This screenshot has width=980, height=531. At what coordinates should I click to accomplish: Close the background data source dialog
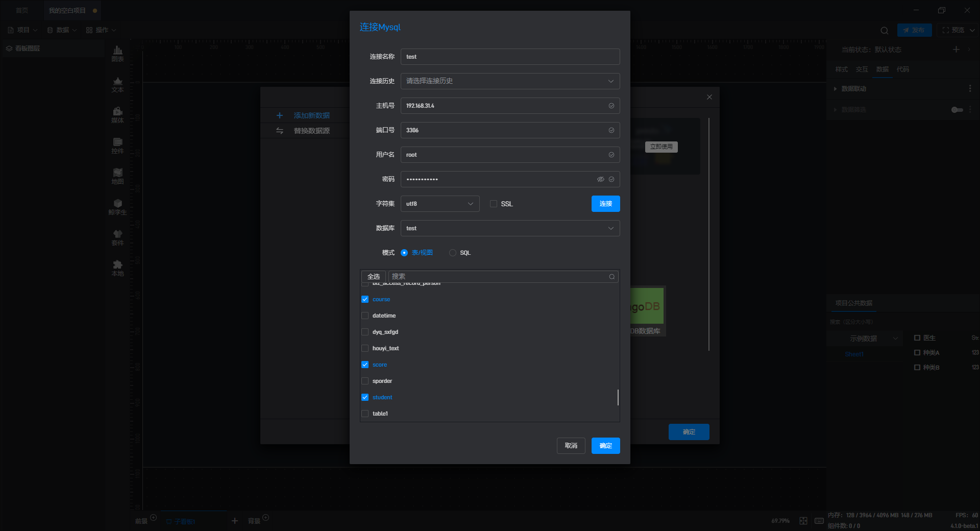(709, 97)
